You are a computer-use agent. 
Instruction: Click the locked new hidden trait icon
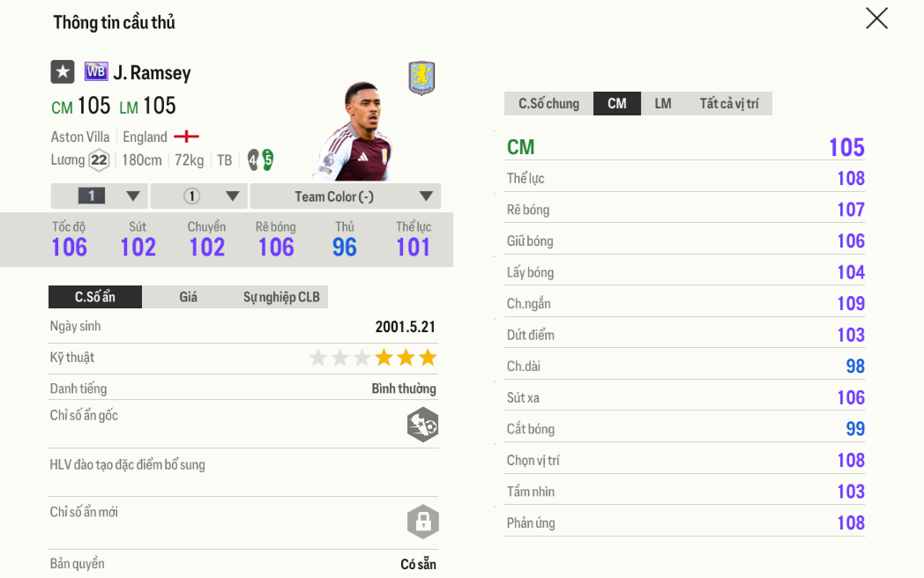click(x=422, y=522)
